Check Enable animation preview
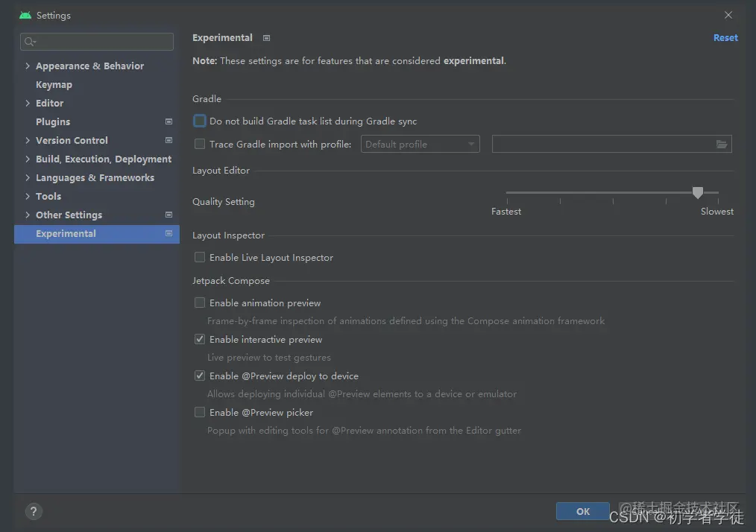Screen dimensions: 756x532 pyautogui.click(x=200, y=303)
